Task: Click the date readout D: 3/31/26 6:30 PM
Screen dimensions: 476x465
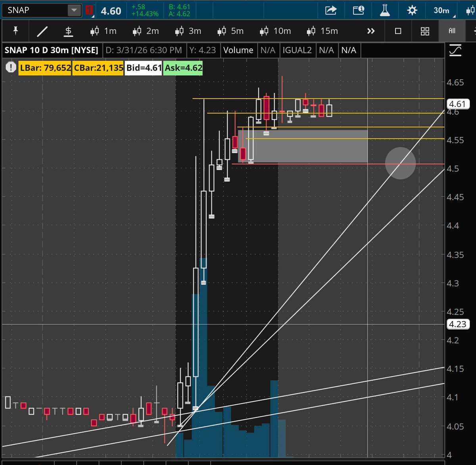Action: coord(144,50)
